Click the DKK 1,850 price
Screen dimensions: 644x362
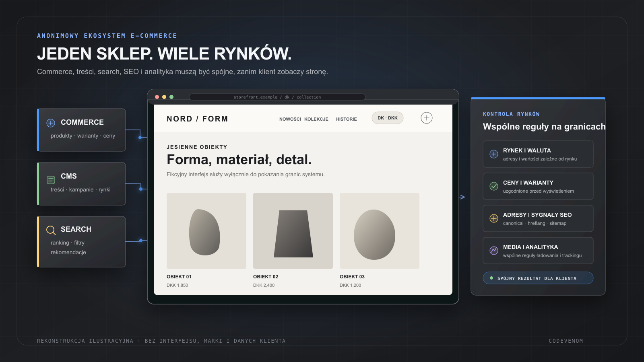click(178, 285)
